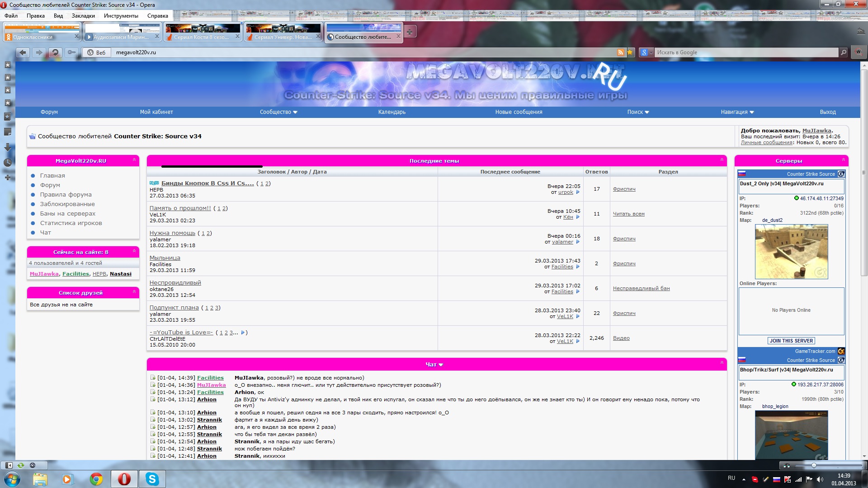This screenshot has width=868, height=488.
Task: Collapse the Сейчас на сайте block
Action: tap(134, 251)
